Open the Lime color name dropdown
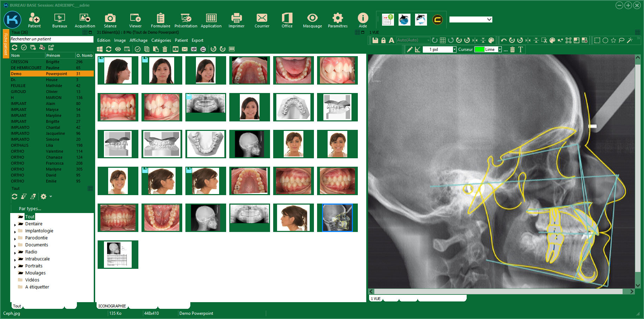The width and height of the screenshot is (644, 319). point(500,49)
